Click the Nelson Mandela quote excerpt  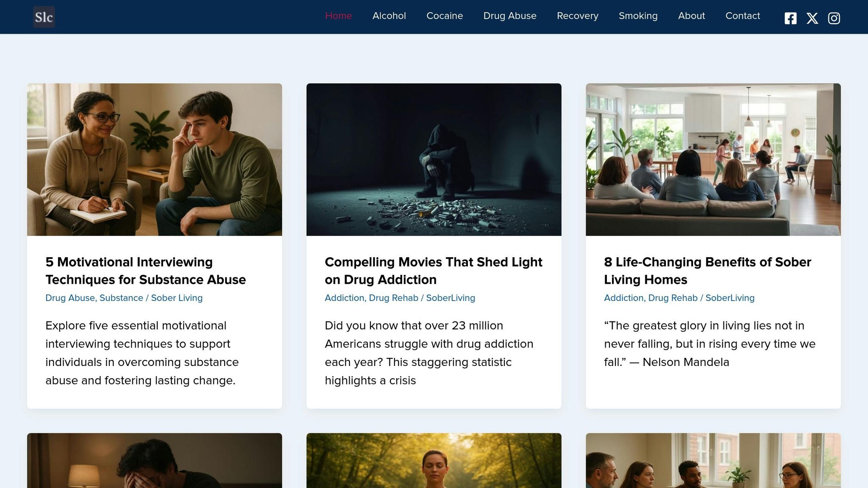(x=709, y=344)
